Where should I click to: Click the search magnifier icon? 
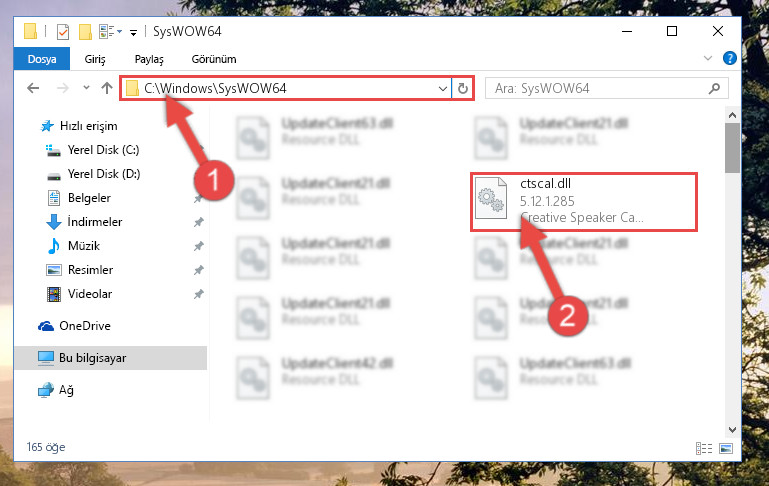tap(714, 88)
